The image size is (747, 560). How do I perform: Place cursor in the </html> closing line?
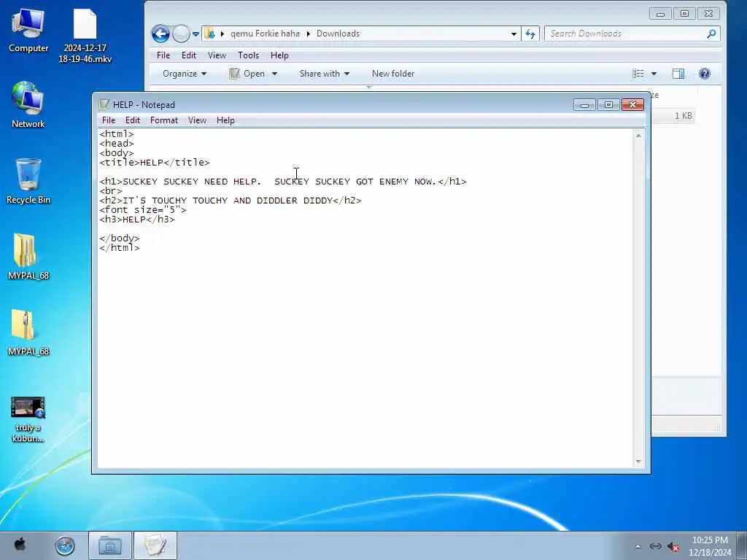pos(120,248)
